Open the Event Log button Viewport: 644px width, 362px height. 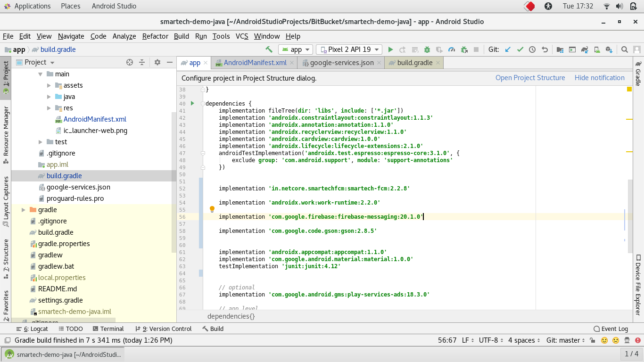click(611, 329)
